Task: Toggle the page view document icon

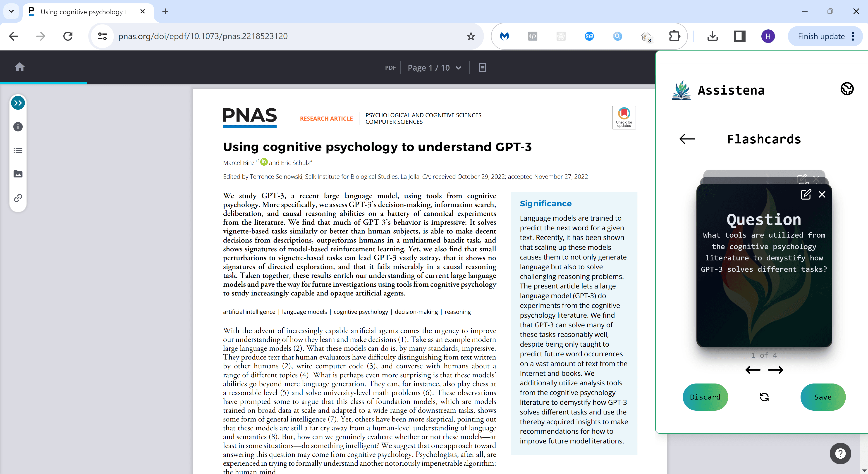Action: point(482,67)
